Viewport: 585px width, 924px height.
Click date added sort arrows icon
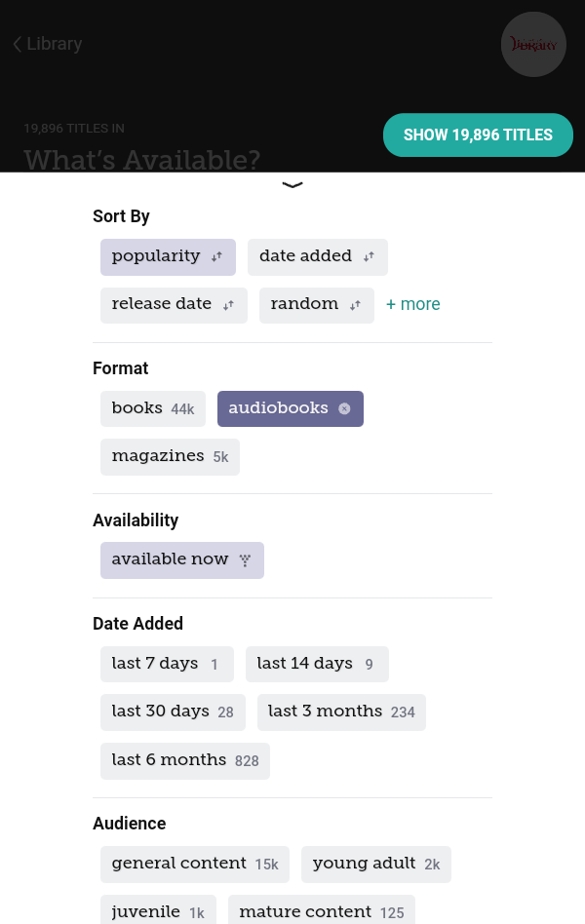coord(369,257)
